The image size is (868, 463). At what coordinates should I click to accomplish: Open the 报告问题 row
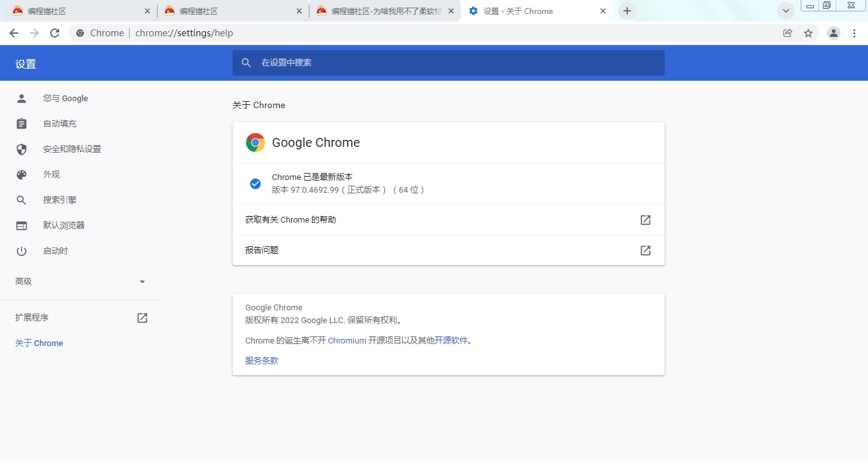[x=449, y=251]
